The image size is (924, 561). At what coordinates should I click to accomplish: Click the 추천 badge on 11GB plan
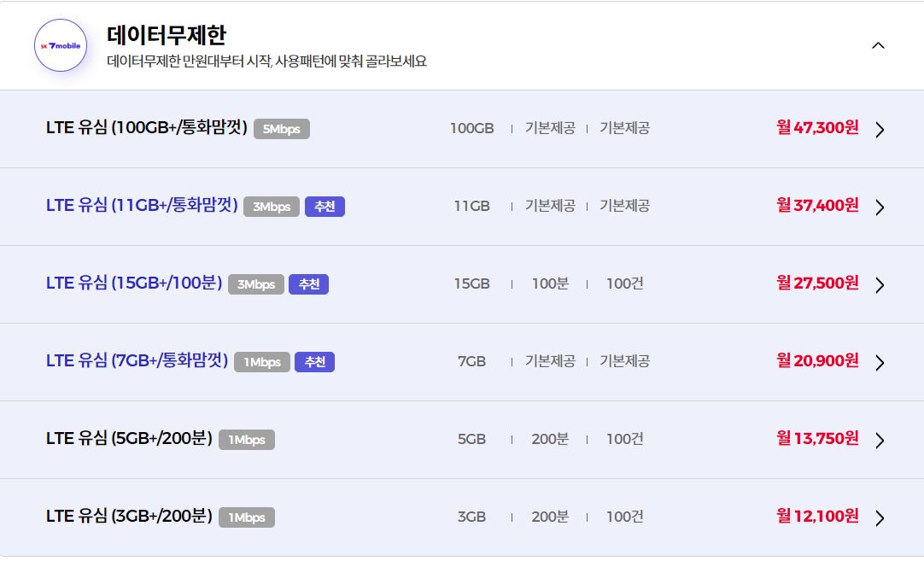pyautogui.click(x=325, y=207)
